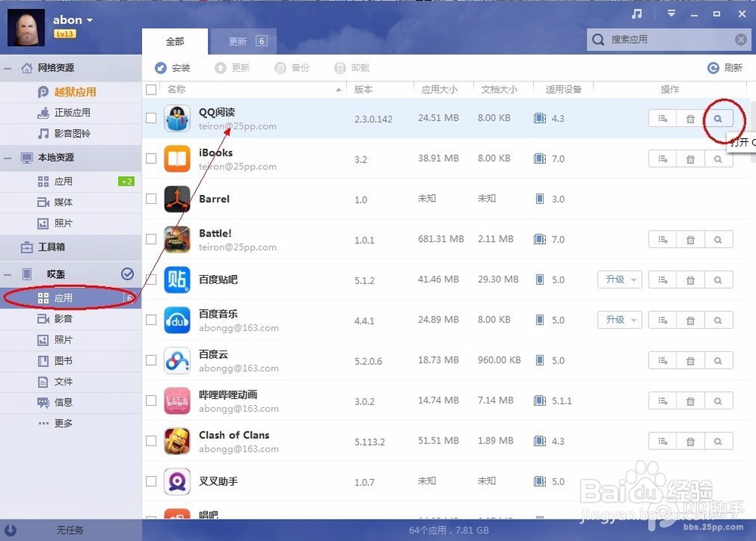Screen dimensions: 756x541
Task: Click the 安装 toolbar button
Action: (172, 68)
